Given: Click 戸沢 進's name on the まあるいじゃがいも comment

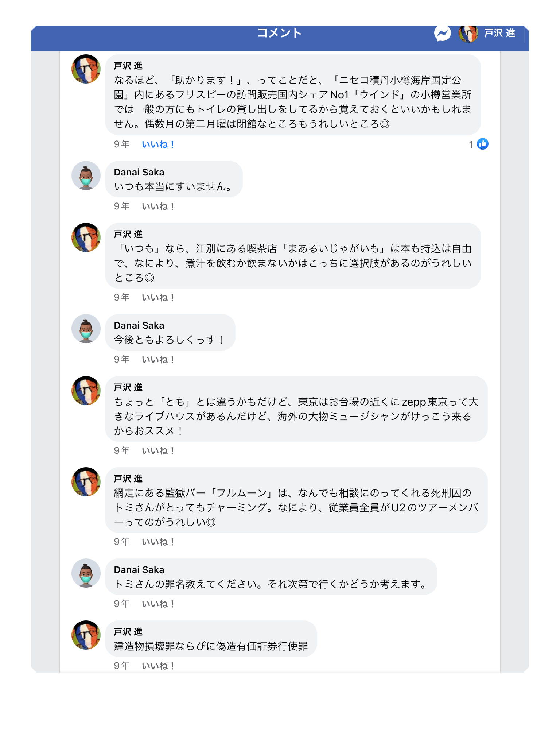Looking at the screenshot, I should coord(128,234).
